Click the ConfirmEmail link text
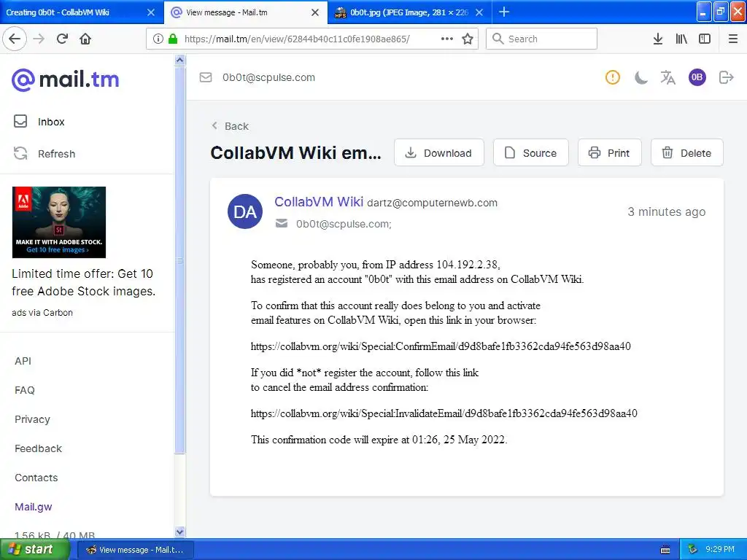The width and height of the screenshot is (747, 560). pyautogui.click(x=441, y=346)
